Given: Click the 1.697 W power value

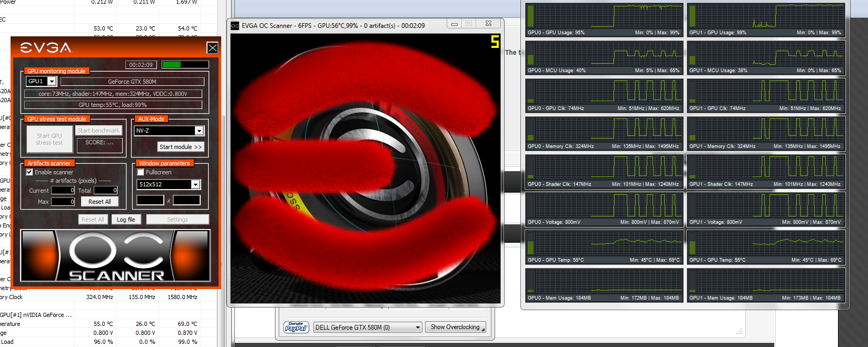Looking at the screenshot, I should 186,2.
